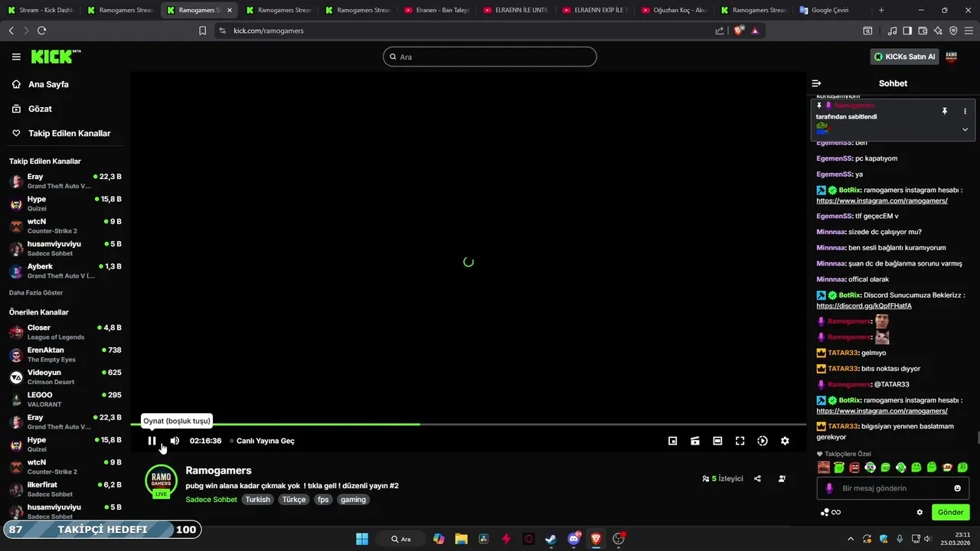Open the hamburger sidebar menu
This screenshot has height=551, width=980.
16,57
